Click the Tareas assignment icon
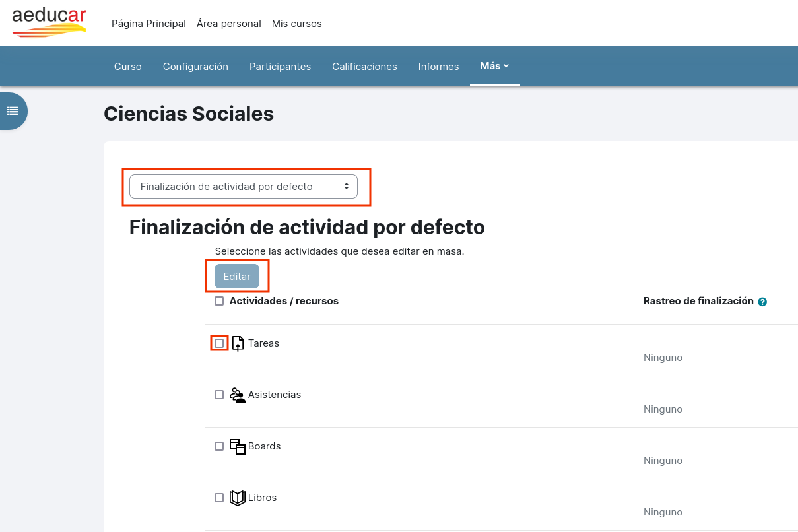The width and height of the screenshot is (798, 532). point(238,343)
